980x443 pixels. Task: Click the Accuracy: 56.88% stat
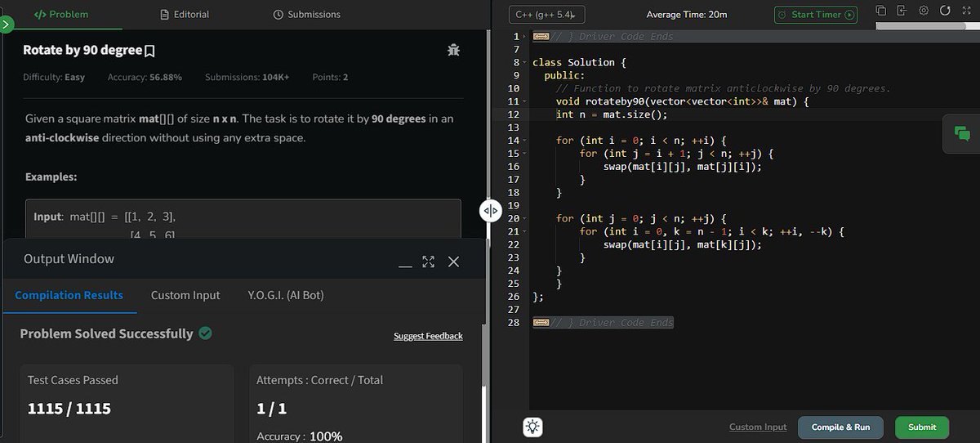pos(145,77)
